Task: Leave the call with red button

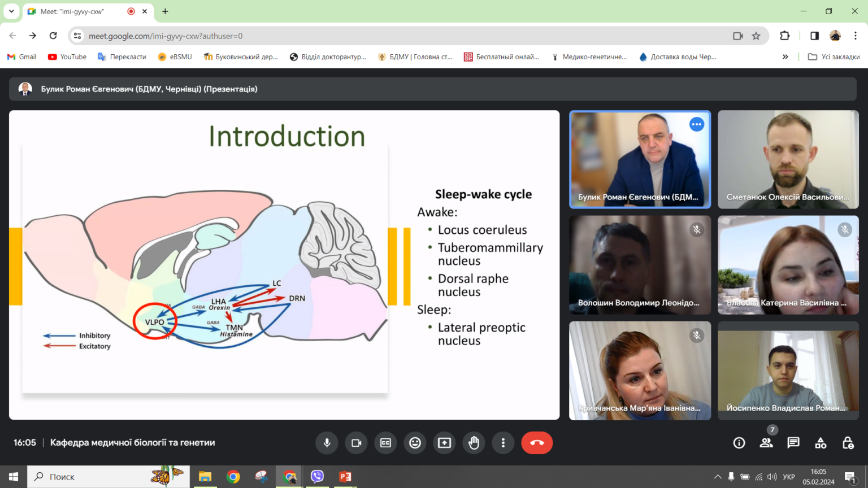Action: 537,443
